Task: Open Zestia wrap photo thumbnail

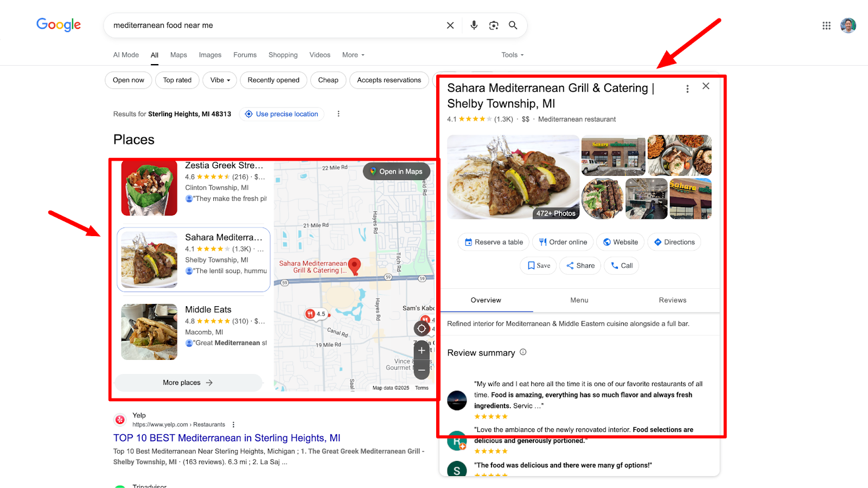Action: (x=149, y=188)
